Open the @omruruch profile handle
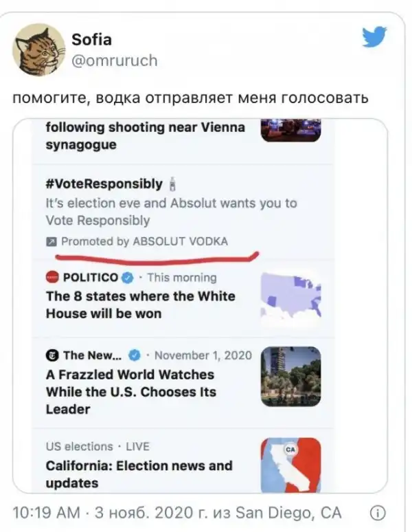Screen dimensions: 412x532 point(115,60)
